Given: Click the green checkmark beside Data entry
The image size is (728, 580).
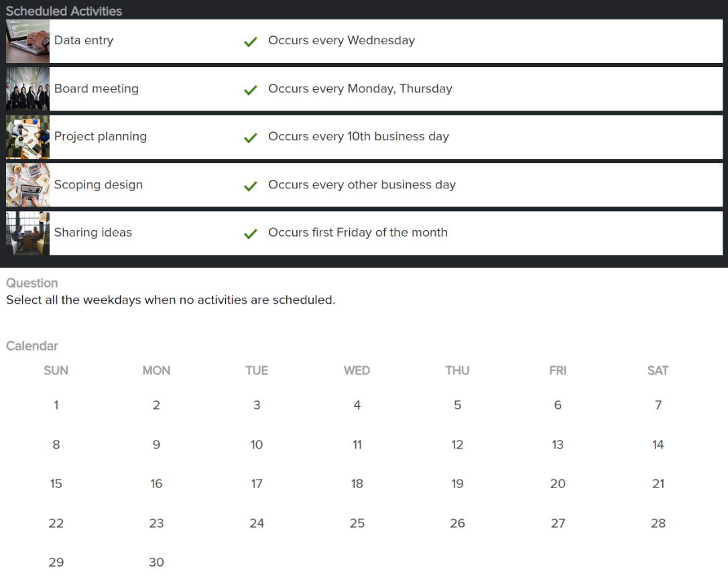Looking at the screenshot, I should 250,42.
